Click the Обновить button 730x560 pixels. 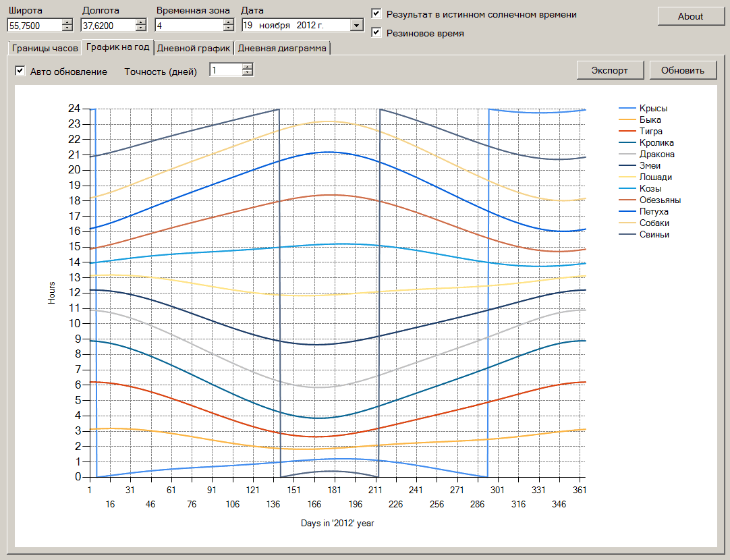[x=683, y=70]
